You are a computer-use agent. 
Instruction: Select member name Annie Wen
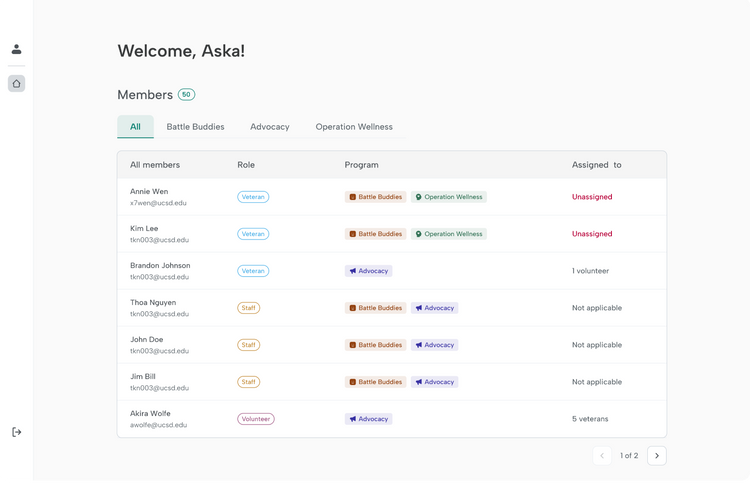149,191
